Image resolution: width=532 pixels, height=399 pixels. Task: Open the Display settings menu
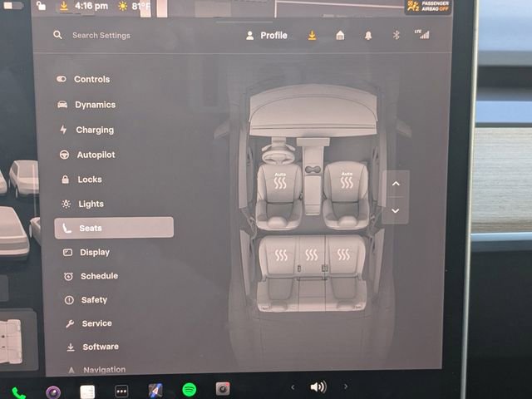tap(86, 252)
